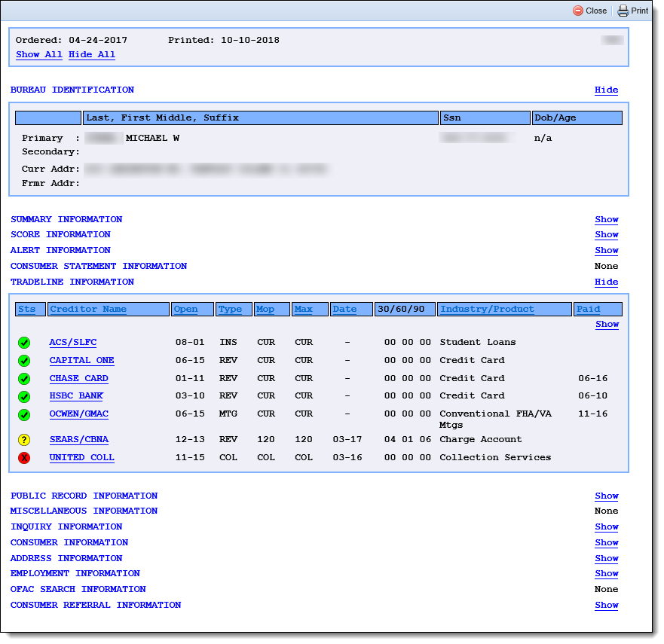
Task: Click the primary name MICHAEL W
Action: [x=152, y=138]
